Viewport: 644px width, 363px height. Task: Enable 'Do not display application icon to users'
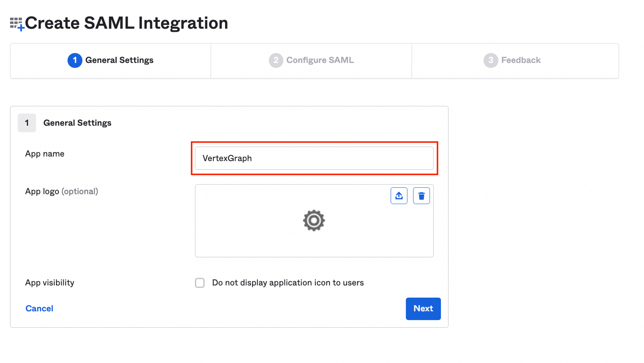(x=200, y=283)
